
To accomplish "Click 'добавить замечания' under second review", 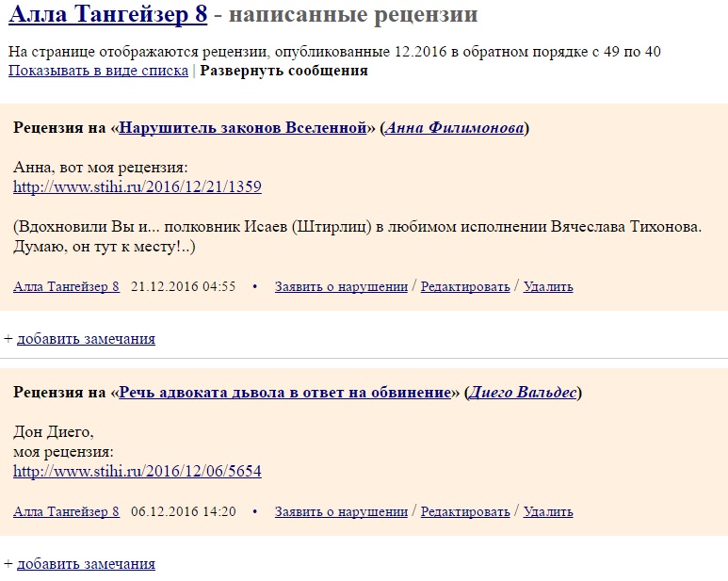I will pyautogui.click(x=86, y=564).
